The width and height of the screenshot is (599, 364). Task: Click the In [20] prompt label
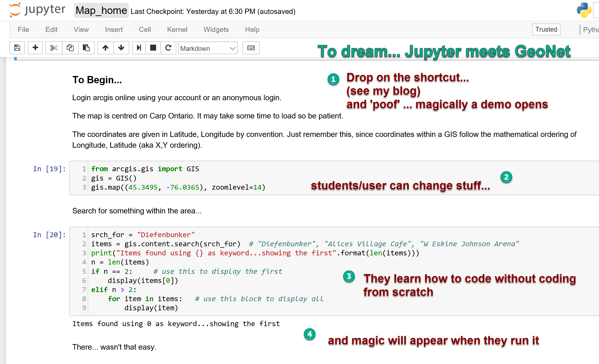point(49,235)
